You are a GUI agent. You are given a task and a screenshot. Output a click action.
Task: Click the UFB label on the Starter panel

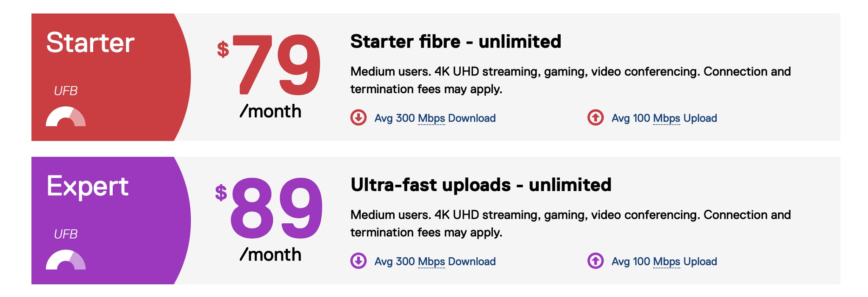[66, 91]
